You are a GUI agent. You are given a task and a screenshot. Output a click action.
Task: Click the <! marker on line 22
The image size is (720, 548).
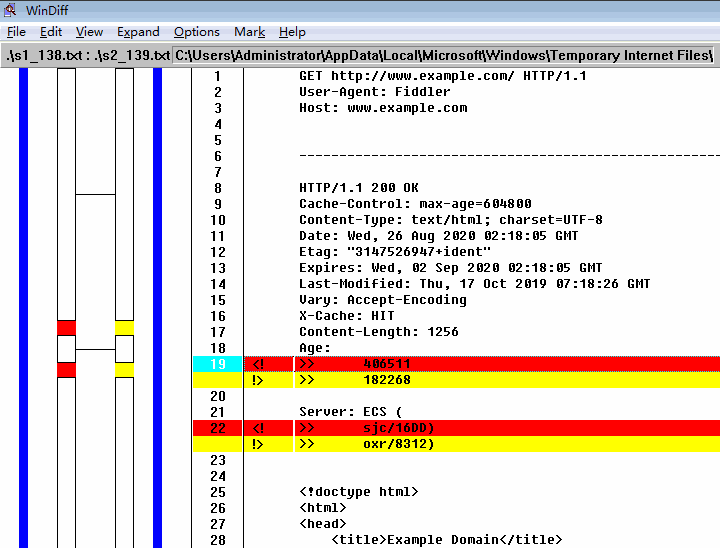pyautogui.click(x=259, y=428)
